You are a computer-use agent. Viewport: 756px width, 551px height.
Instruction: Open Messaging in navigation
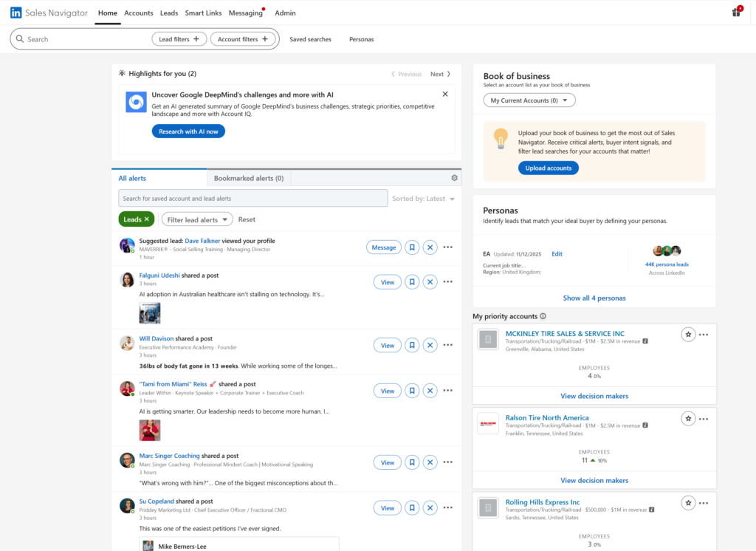click(246, 13)
